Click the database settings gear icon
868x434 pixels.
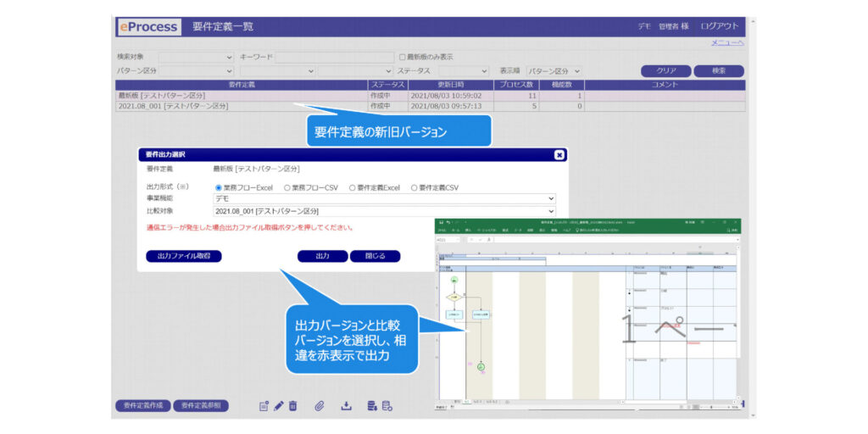(387, 406)
